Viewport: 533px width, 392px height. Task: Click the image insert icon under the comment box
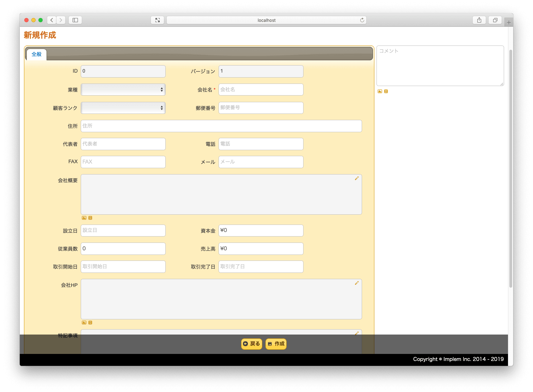(x=380, y=91)
